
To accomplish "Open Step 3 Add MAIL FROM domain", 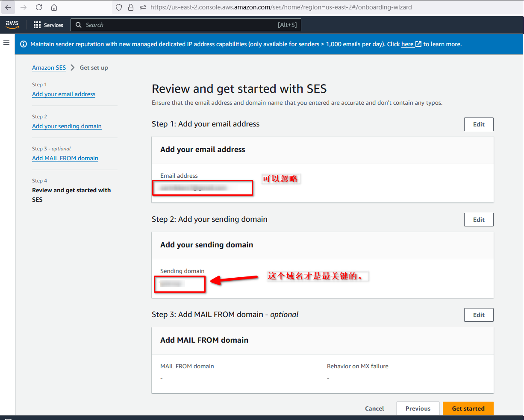I will (x=65, y=158).
